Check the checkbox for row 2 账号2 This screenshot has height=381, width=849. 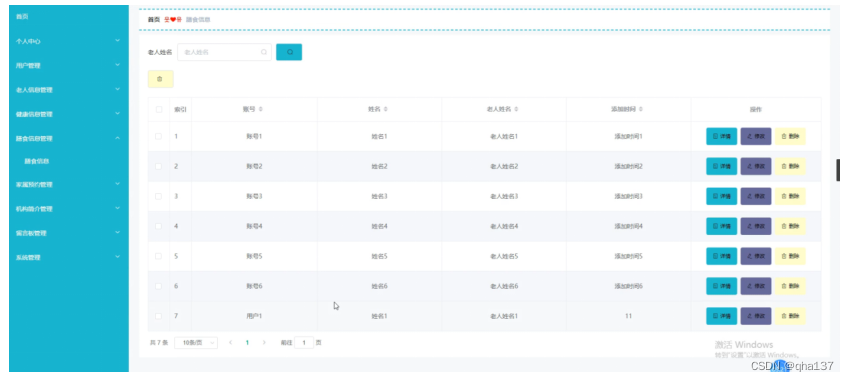159,166
